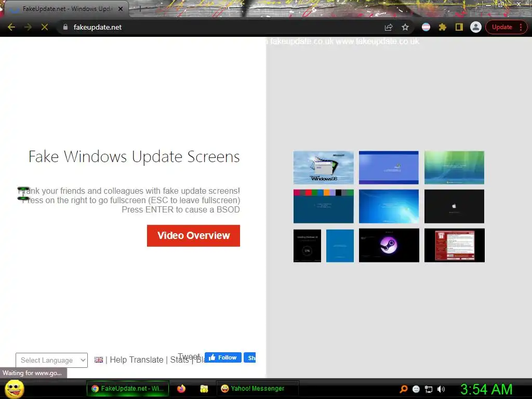The height and width of the screenshot is (399, 532).
Task: Choose the Windows 7 blue swirl thumbnail
Action: tap(389, 206)
